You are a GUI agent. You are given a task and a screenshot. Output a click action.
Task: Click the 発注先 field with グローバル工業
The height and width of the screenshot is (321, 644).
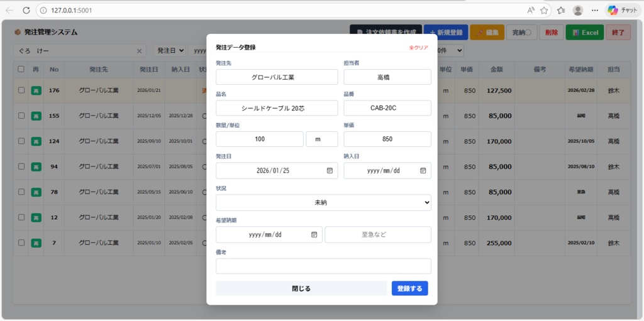(277, 77)
